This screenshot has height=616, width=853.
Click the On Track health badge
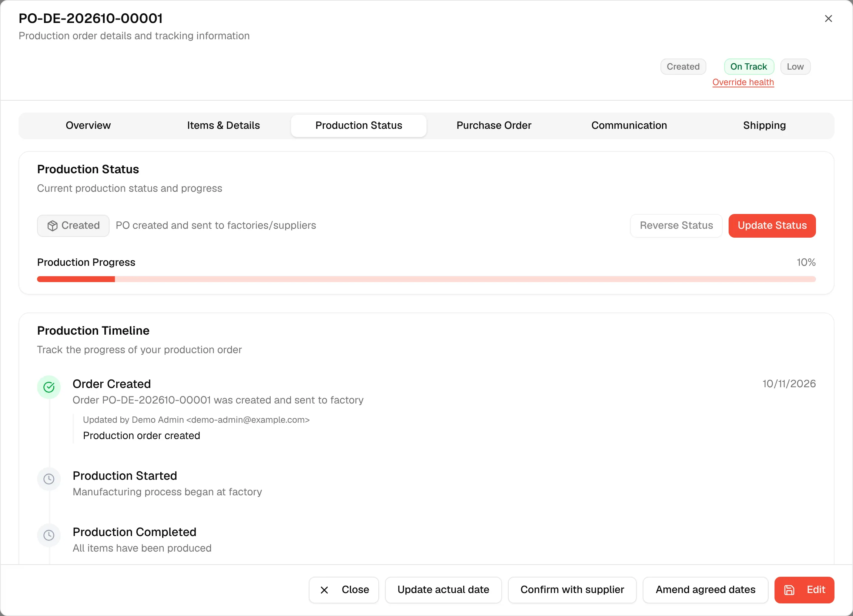coord(749,67)
